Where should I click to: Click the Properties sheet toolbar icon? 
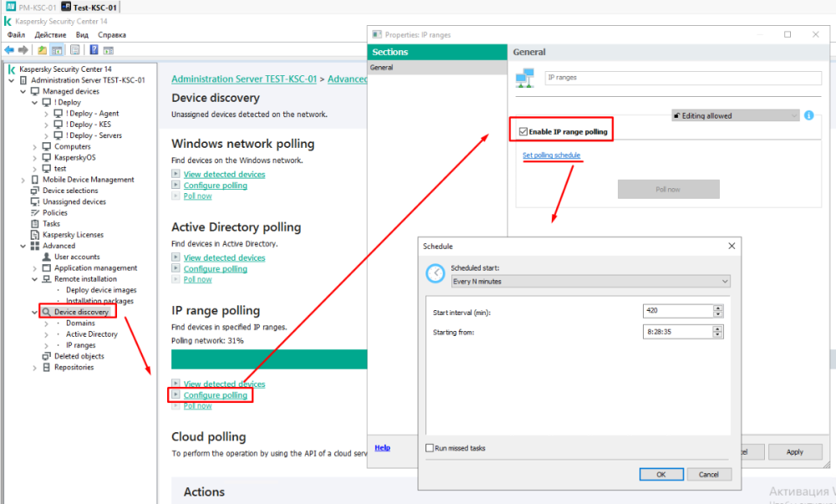tap(75, 50)
